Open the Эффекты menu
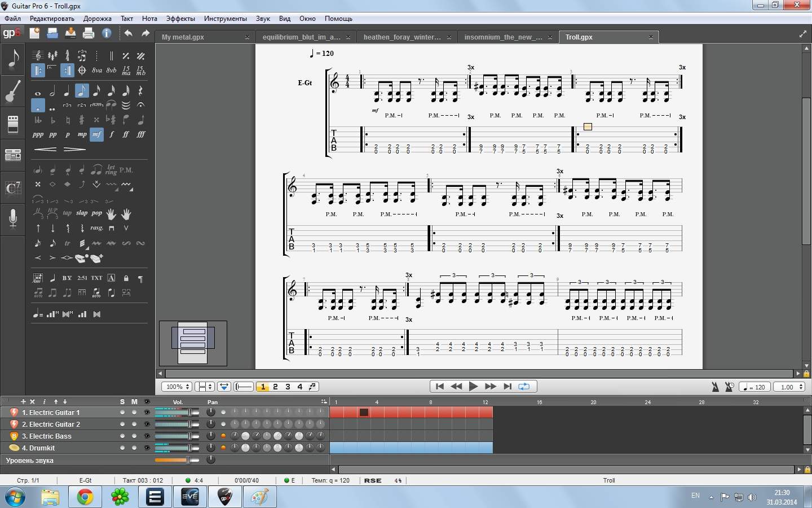 [x=180, y=19]
